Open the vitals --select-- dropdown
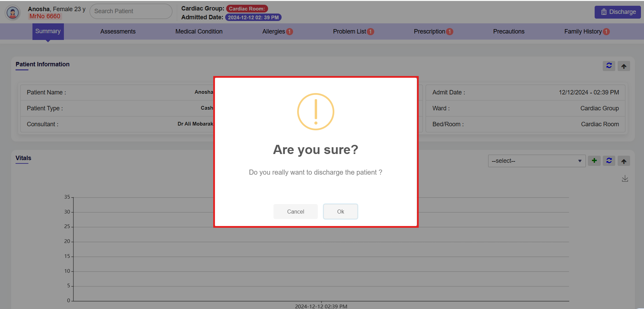Viewport: 644px width, 309px height. tap(536, 161)
